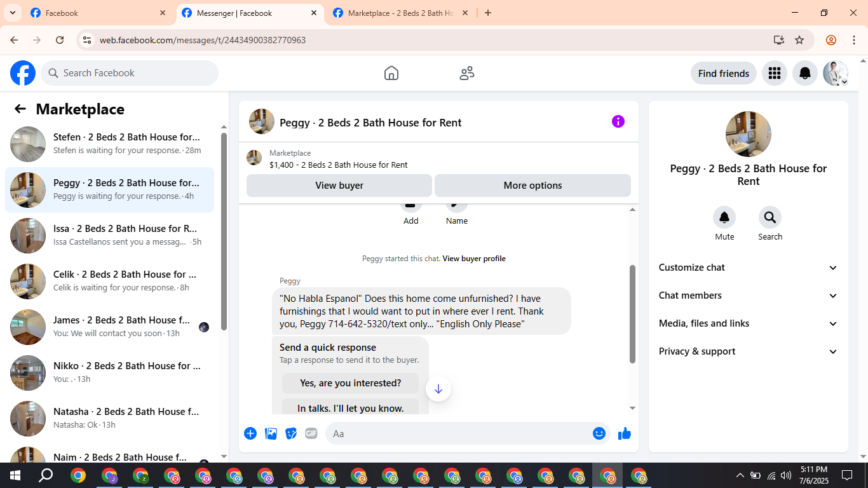This screenshot has width=868, height=488.
Task: Open Nikko's conversation
Action: click(109, 373)
